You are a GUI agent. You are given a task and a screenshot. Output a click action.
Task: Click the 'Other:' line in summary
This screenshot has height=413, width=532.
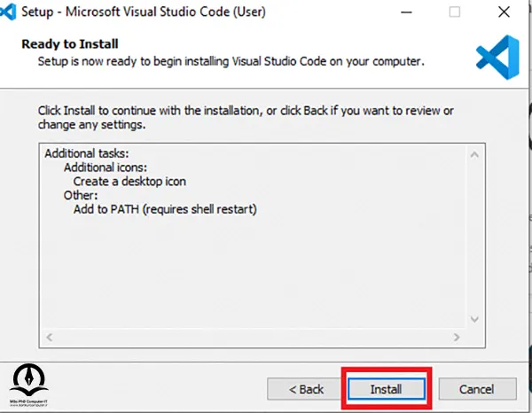point(81,195)
